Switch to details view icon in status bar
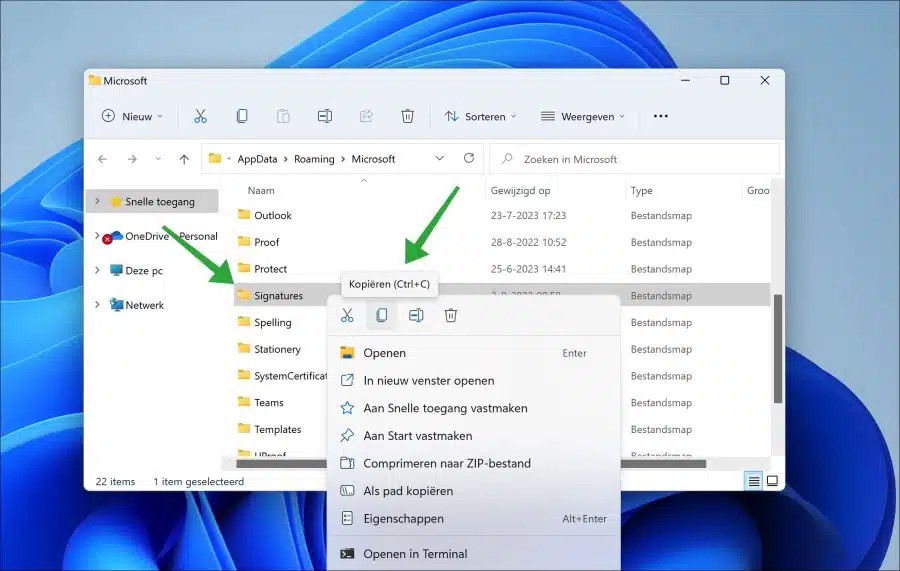Viewport: 900px width, 571px height. coord(754,481)
